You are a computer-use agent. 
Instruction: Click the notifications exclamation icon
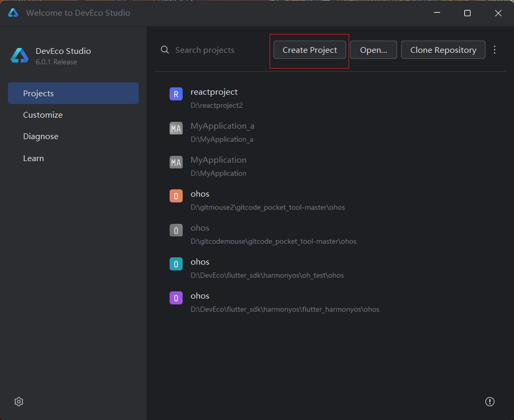point(490,402)
